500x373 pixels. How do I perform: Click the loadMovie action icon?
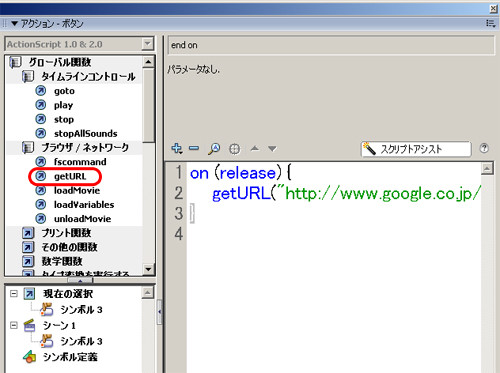click(41, 190)
